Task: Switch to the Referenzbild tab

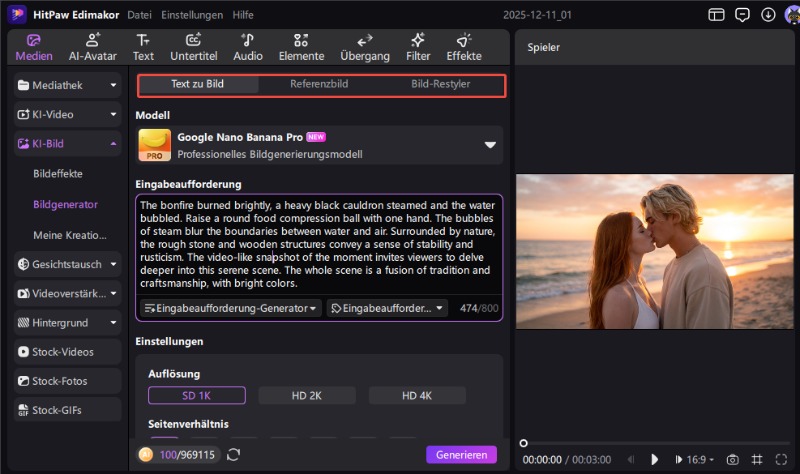Action: [x=319, y=84]
